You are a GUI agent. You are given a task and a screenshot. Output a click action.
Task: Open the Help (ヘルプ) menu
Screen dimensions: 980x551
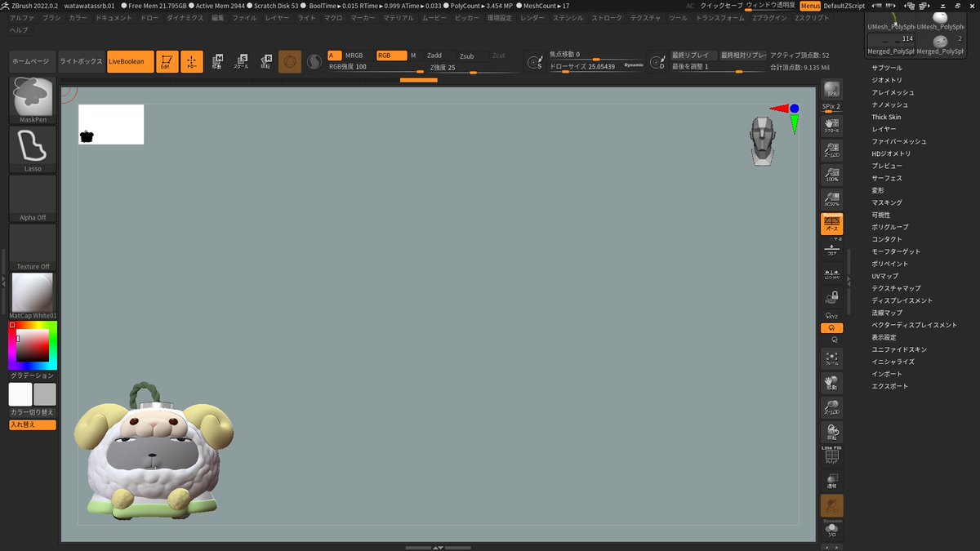coord(19,29)
